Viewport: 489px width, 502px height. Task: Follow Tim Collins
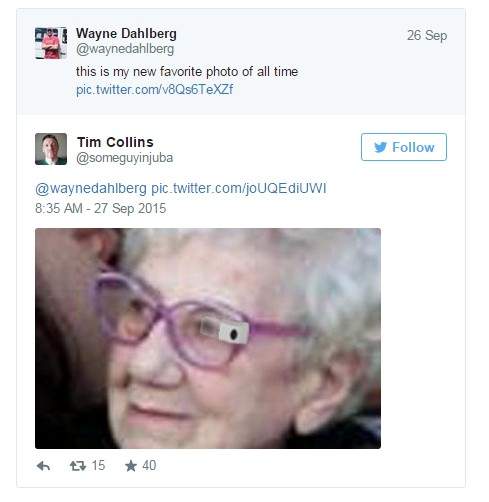pyautogui.click(x=404, y=147)
